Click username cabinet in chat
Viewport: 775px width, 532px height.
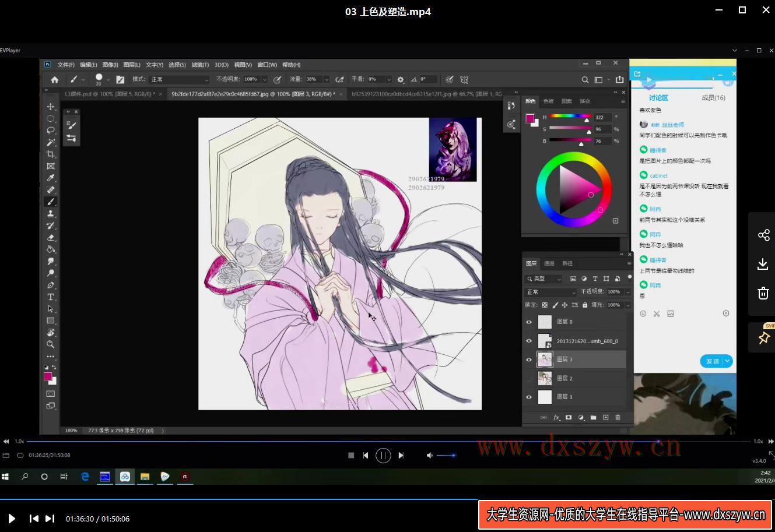tap(659, 175)
